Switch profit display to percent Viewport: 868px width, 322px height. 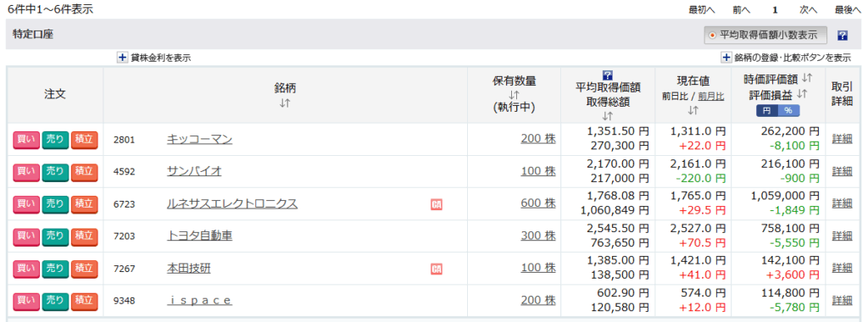tap(788, 111)
